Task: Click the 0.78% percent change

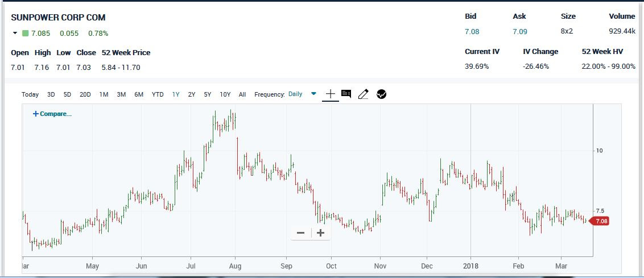Action: tap(98, 34)
